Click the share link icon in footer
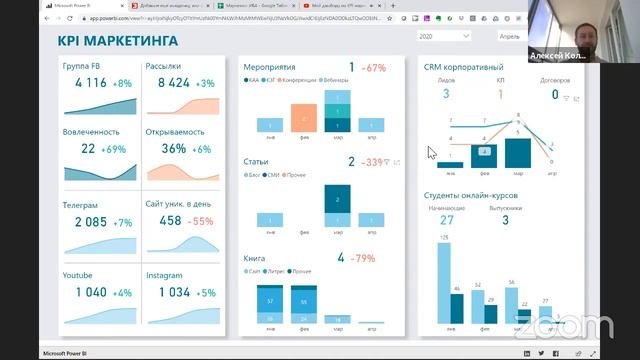 point(578,353)
